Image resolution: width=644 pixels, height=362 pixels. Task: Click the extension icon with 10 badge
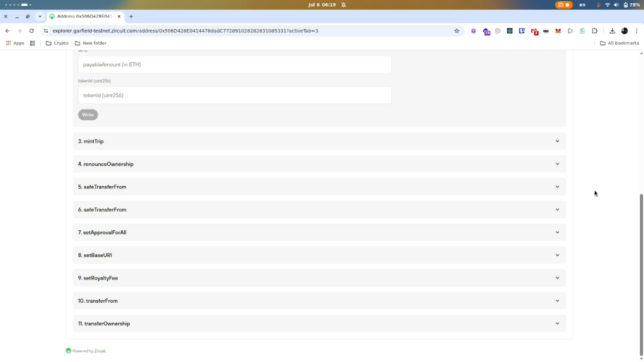[x=486, y=32]
